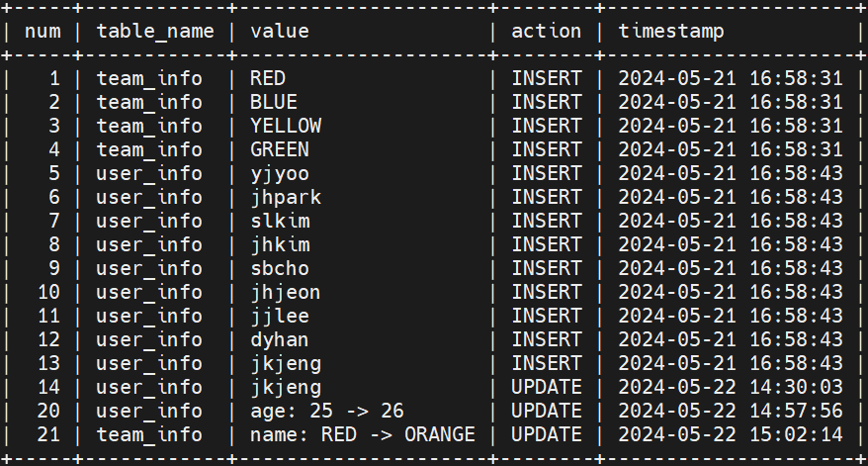
Task: Click the value 'age: 25 -> 26'
Action: tap(327, 412)
